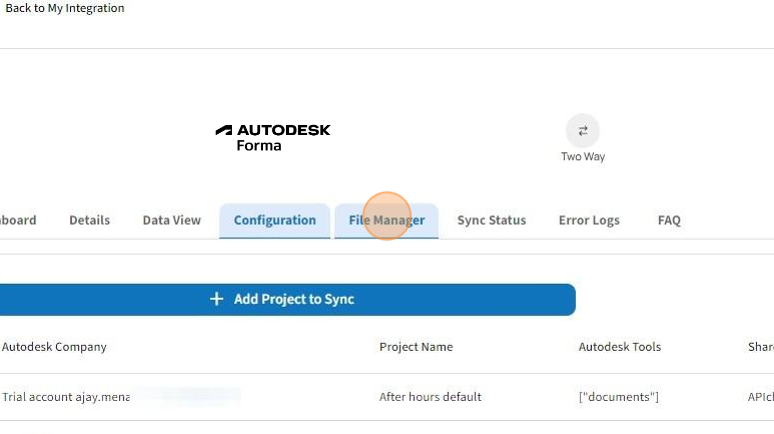Click the Two Way sync arrows icon
774x434 pixels.
click(582, 131)
